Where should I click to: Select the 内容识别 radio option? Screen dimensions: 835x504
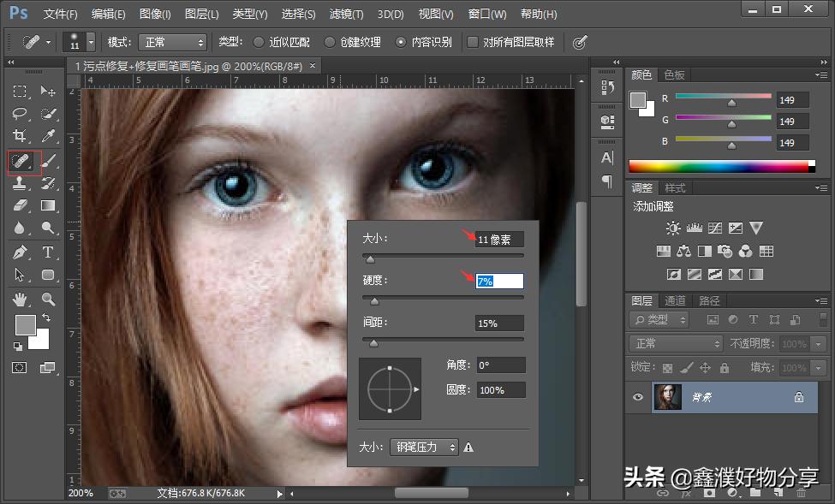(401, 42)
